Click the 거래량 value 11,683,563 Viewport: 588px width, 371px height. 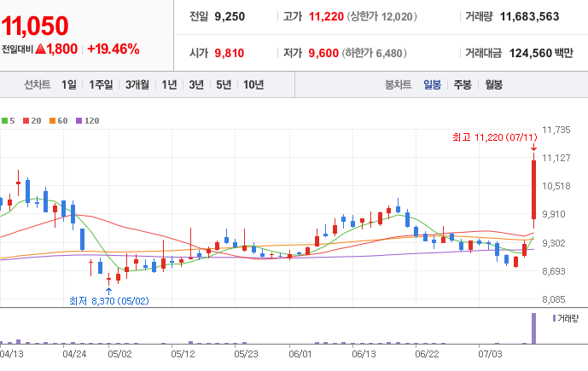coord(529,16)
